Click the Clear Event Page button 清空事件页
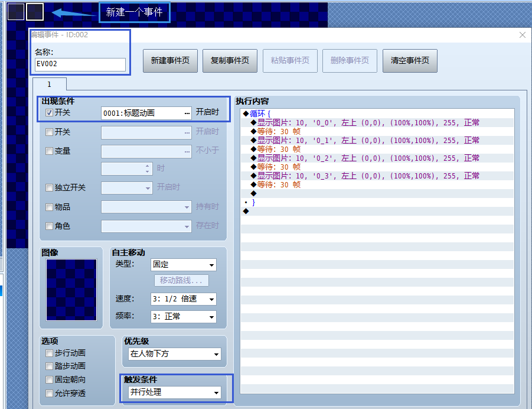The image size is (532, 409). click(x=410, y=61)
